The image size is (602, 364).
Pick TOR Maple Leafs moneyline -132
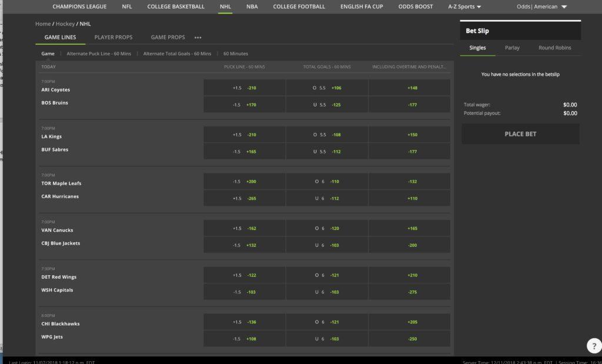(409, 182)
